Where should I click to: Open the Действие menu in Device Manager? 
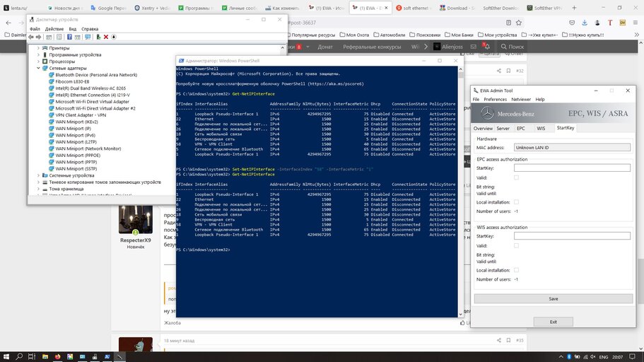(x=54, y=29)
